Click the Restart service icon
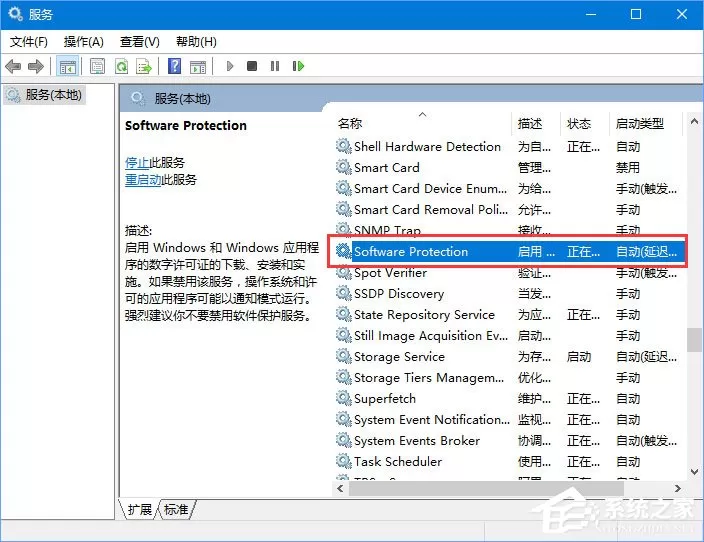The width and height of the screenshot is (704, 542). click(298, 66)
